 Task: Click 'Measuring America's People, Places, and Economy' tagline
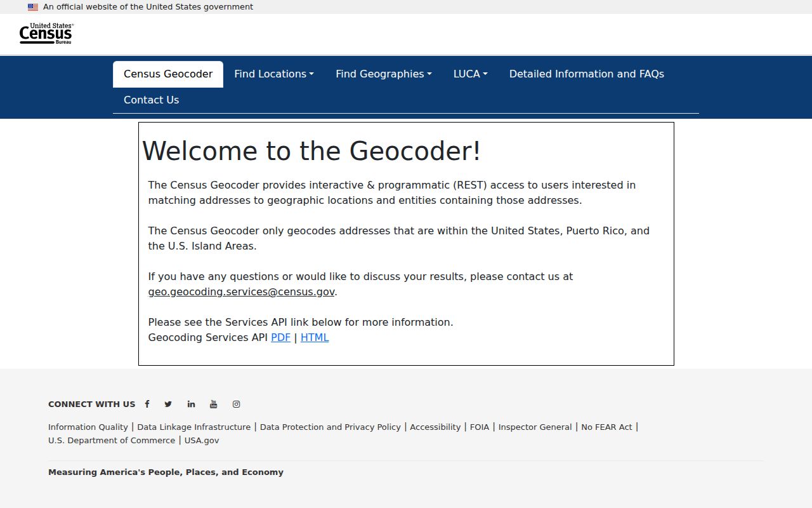tap(166, 472)
